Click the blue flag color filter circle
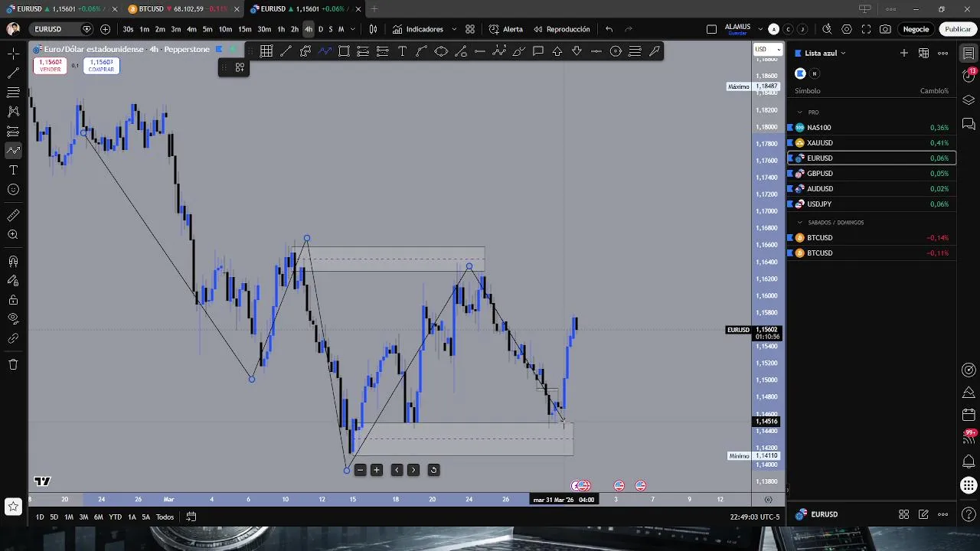 [x=800, y=73]
